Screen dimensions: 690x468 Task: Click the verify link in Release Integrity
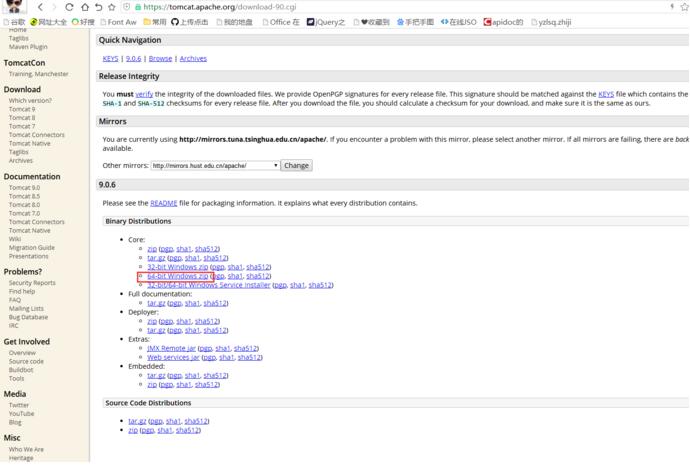144,94
